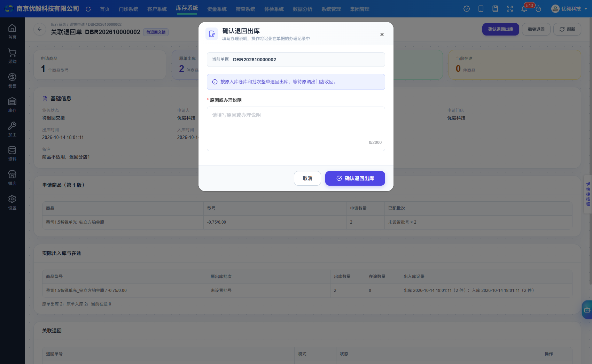592x364 pixels.
Task: Click the bookmark icon in top bar
Action: pyautogui.click(x=495, y=9)
